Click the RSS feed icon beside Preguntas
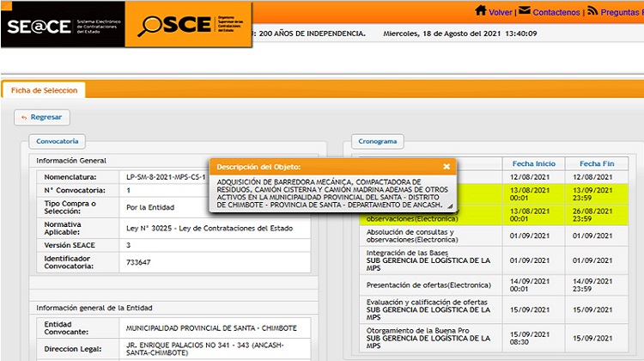 [x=592, y=10]
